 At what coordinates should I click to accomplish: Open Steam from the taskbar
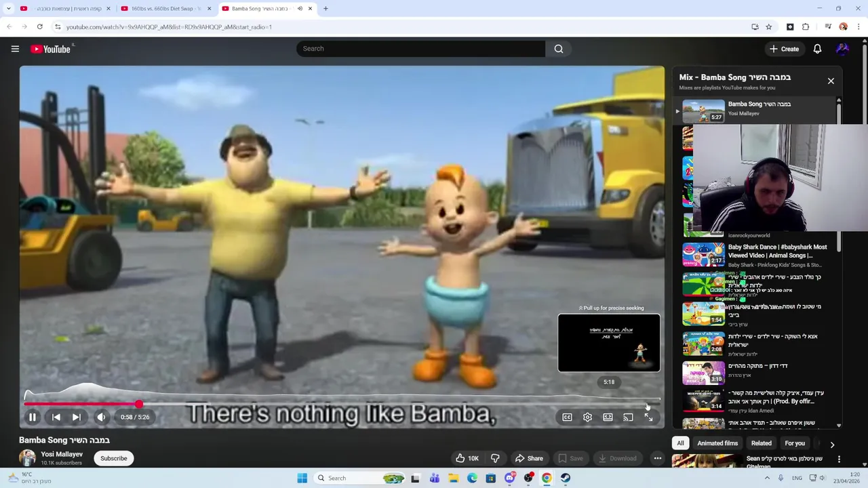(x=565, y=478)
